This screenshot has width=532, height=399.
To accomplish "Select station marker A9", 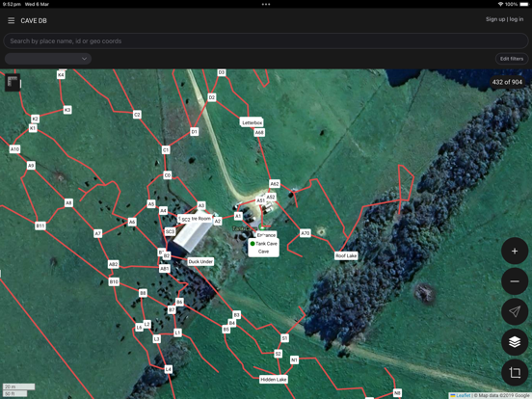I will point(31,165).
